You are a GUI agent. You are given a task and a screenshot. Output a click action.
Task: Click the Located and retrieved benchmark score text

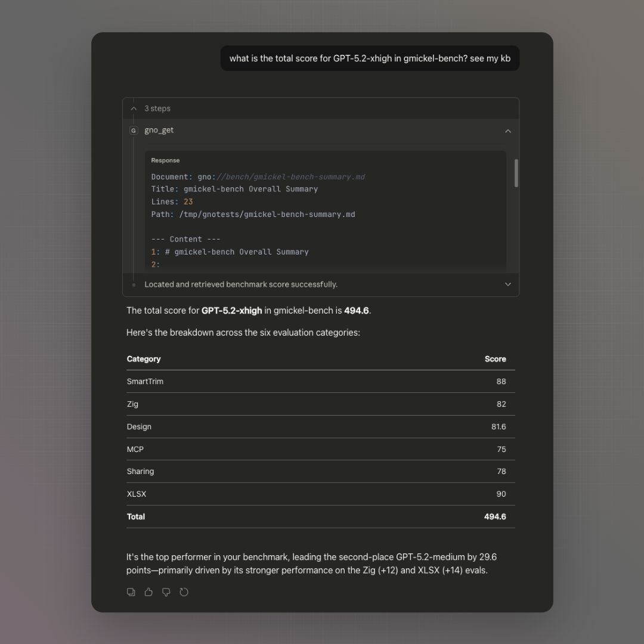coord(241,284)
